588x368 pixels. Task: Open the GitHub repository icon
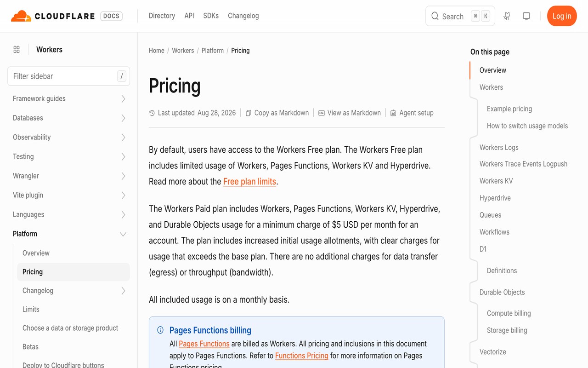pyautogui.click(x=507, y=16)
